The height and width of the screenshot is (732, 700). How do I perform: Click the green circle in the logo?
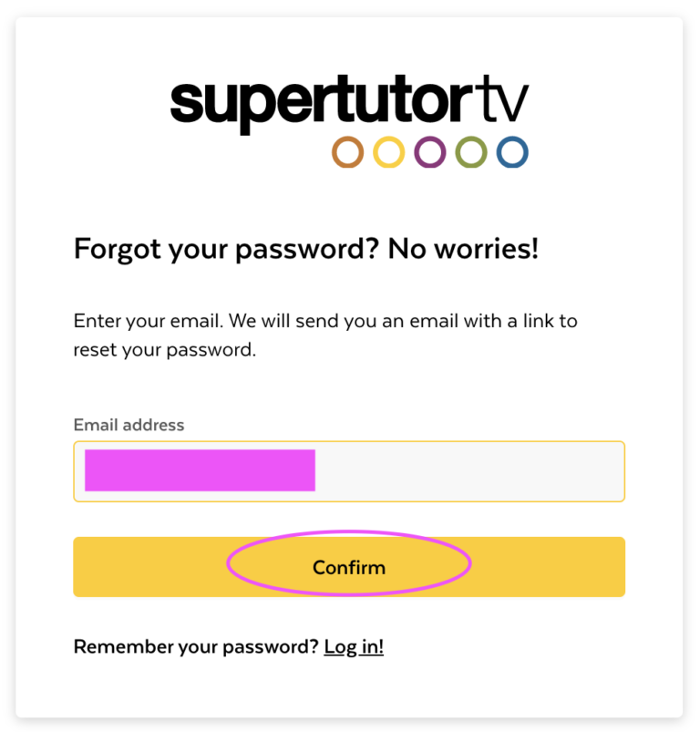[471, 152]
